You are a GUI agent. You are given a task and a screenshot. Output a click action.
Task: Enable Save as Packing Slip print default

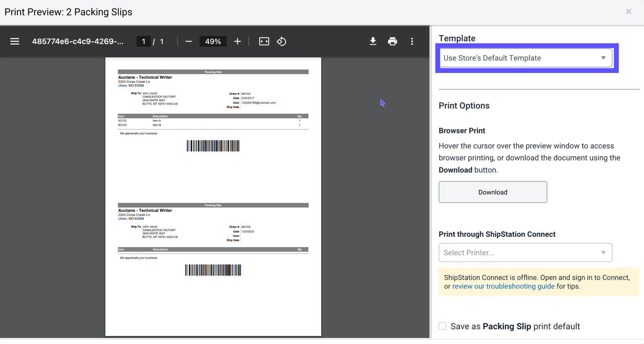coord(442,326)
